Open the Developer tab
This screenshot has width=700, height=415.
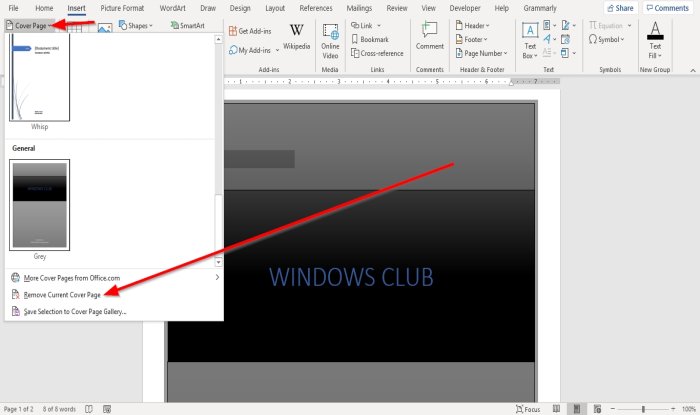click(x=465, y=8)
